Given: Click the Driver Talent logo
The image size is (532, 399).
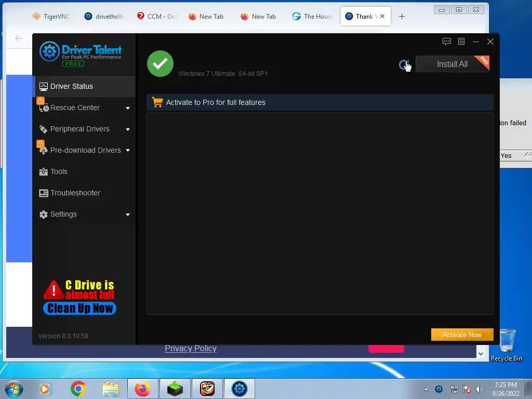Looking at the screenshot, I should [x=81, y=54].
